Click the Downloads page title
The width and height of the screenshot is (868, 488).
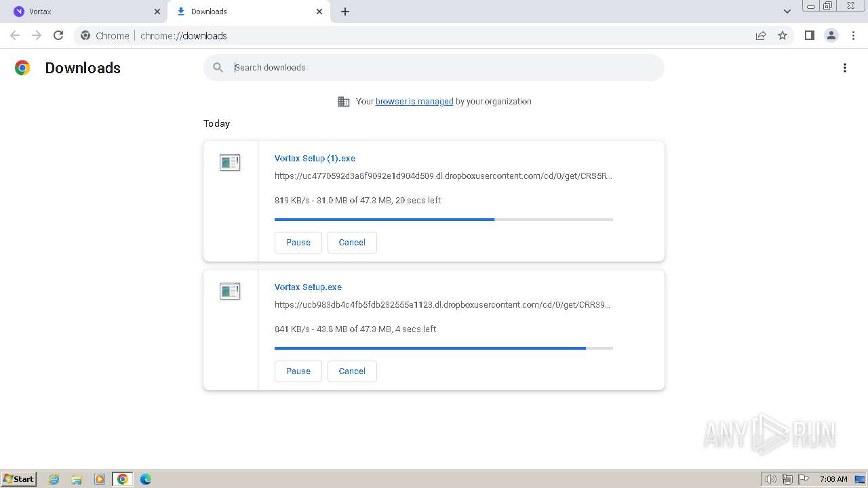pyautogui.click(x=83, y=68)
